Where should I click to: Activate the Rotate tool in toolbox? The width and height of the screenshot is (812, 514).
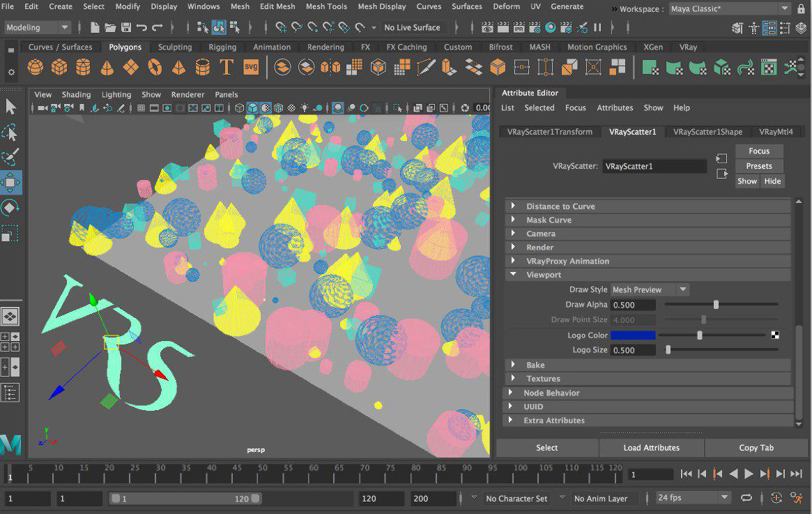pos(10,208)
